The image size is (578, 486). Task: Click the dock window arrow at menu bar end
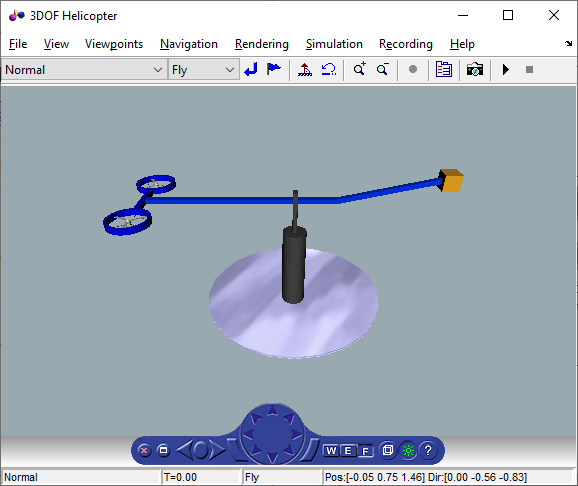tap(568, 43)
